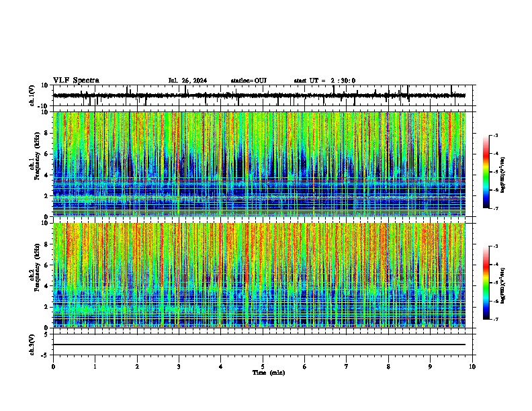Click the ch.2 Frequency (kHz) axis label
Viewport: 532px width, 411px height.
point(36,267)
